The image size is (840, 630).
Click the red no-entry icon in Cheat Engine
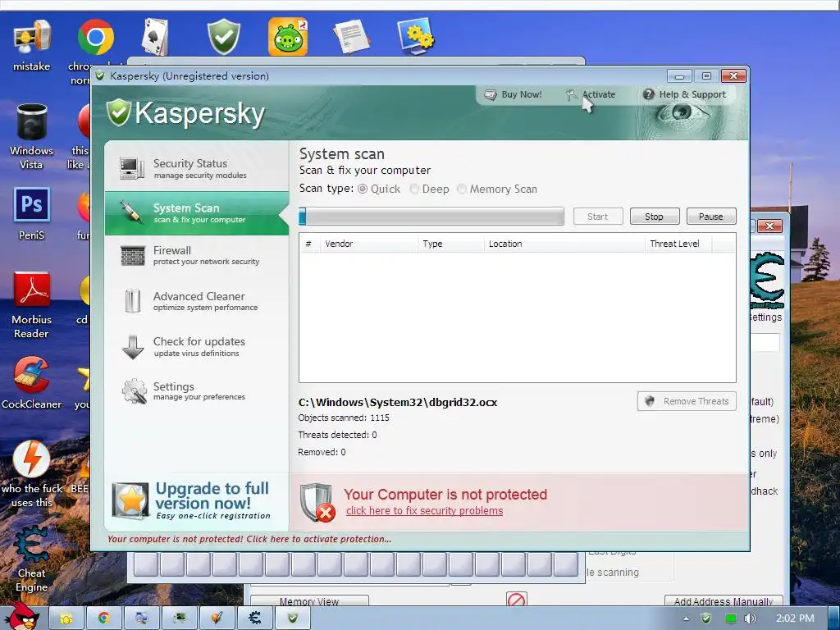[517, 599]
